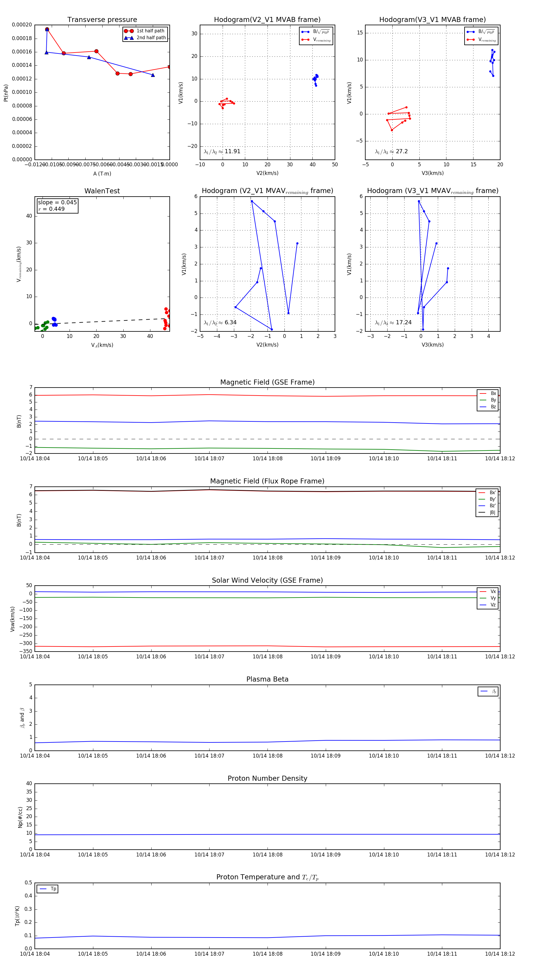The height and width of the screenshot is (980, 535).
Task: Click the "Transverse pressure" plot title
Action: pos(102,20)
